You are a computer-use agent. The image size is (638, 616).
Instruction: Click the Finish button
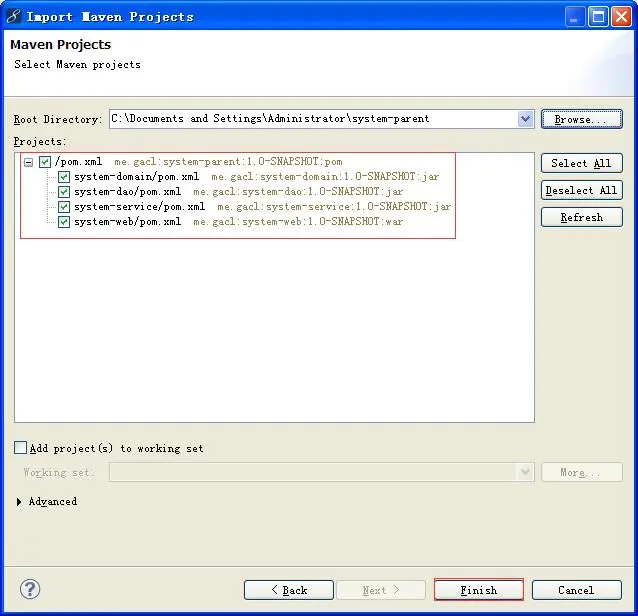click(x=479, y=590)
